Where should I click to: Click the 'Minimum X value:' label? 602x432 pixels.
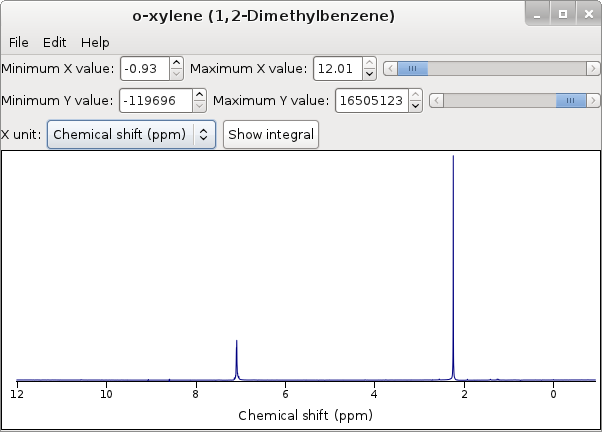click(58, 69)
